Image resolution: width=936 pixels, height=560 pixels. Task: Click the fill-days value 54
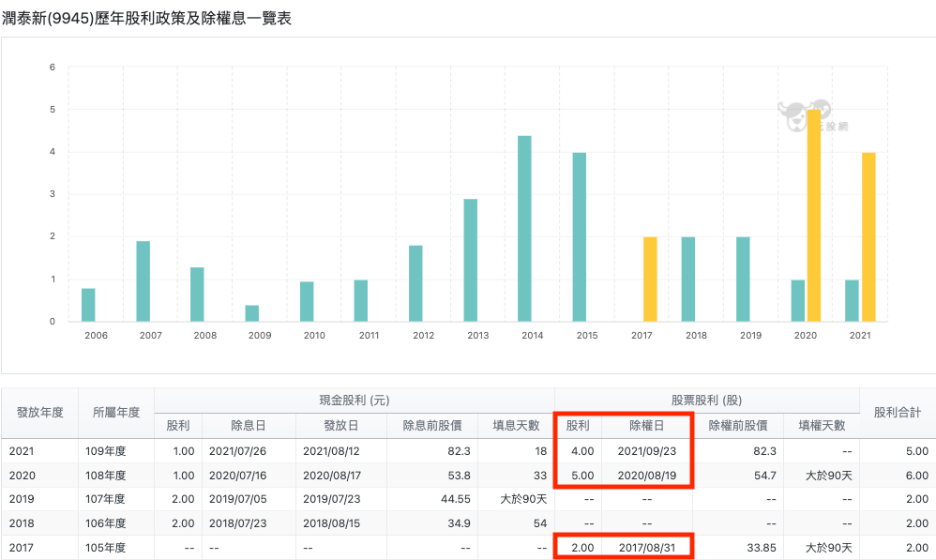click(x=540, y=523)
